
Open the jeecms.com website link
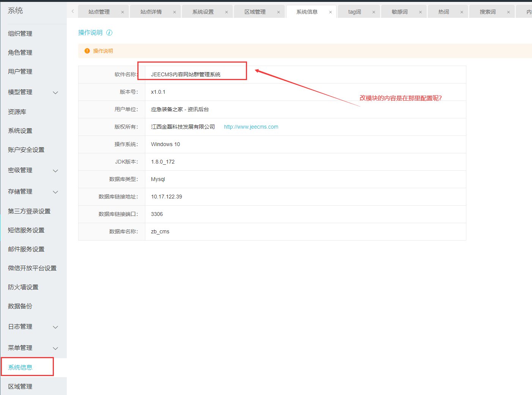pyautogui.click(x=251, y=127)
